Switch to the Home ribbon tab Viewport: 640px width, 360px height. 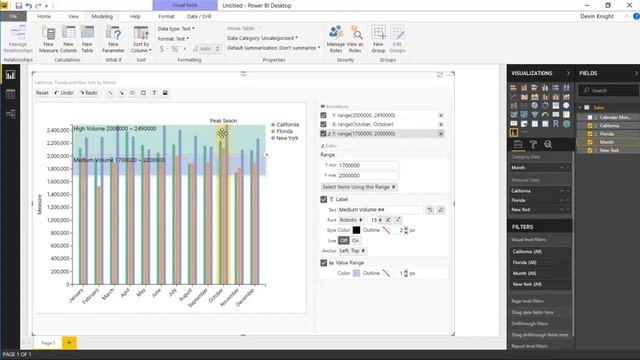coord(44,17)
